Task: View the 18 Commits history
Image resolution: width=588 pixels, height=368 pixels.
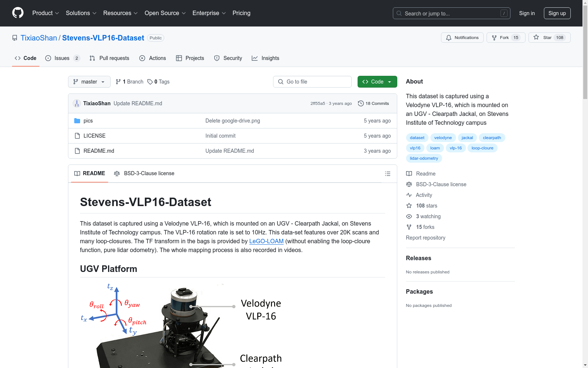Action: [x=373, y=103]
